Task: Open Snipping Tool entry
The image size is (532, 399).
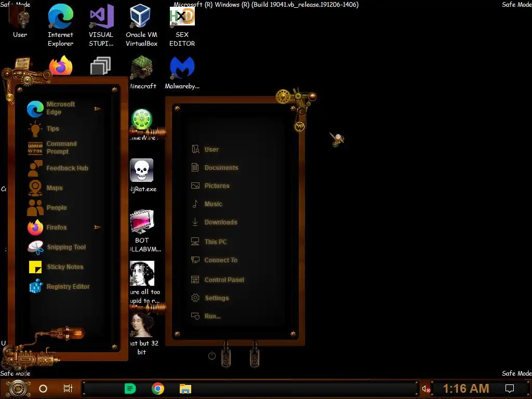Action: (57, 247)
